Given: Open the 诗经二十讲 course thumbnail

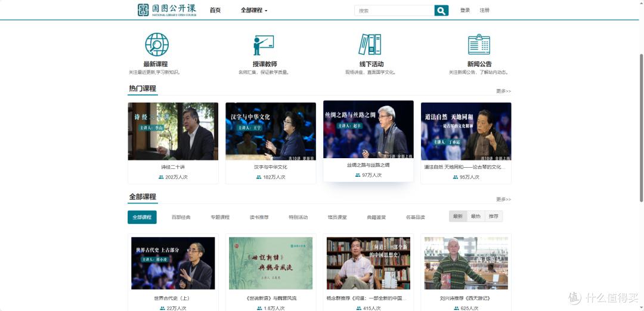Looking at the screenshot, I should (173, 131).
